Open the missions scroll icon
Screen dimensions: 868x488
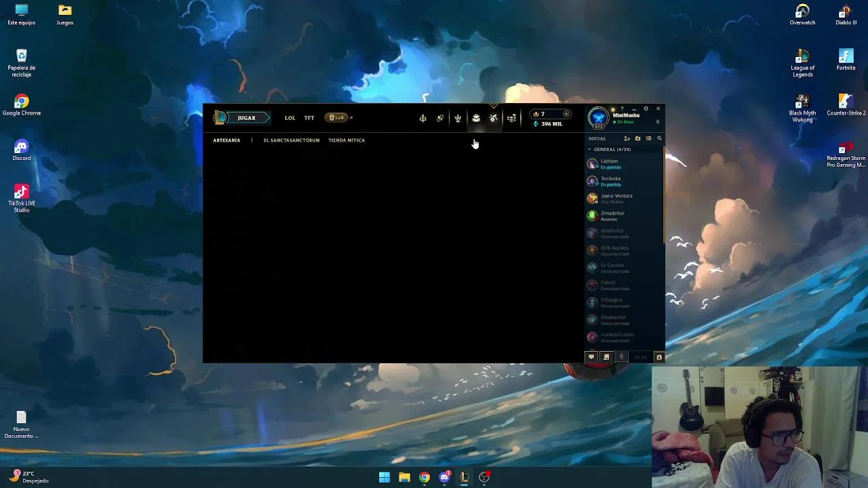[x=606, y=357]
